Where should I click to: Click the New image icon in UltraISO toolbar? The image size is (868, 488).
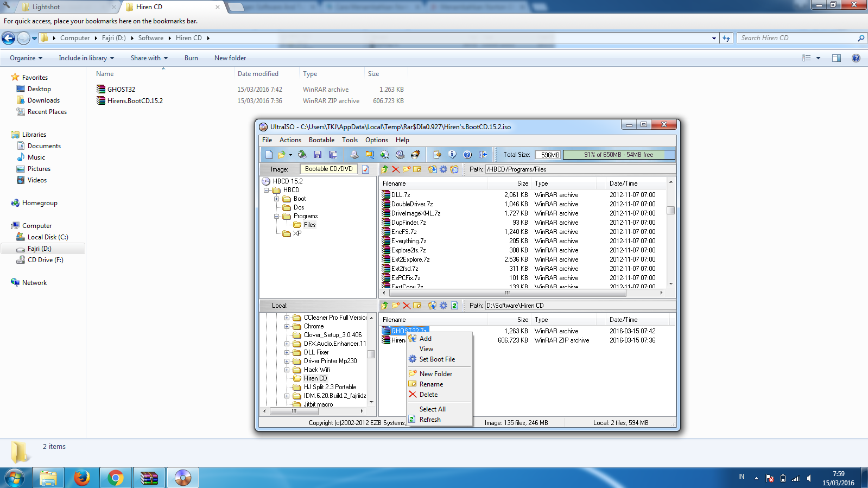pos(269,155)
